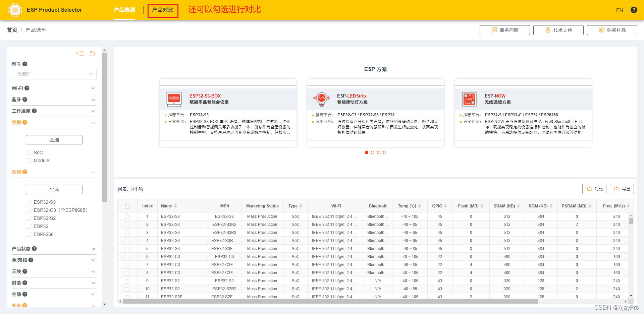Viewport: 644px width, 314px height.
Task: Expand the 天线 filter section
Action: (93, 271)
